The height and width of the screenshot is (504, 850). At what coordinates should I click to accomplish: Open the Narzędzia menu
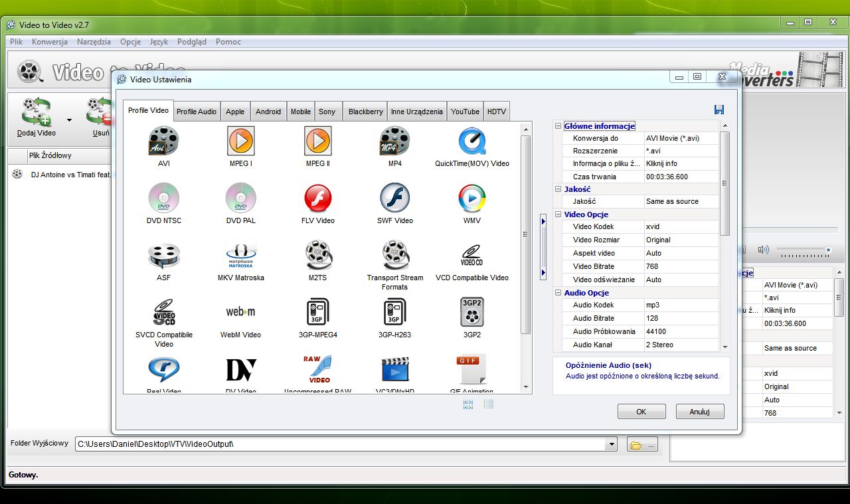[94, 42]
